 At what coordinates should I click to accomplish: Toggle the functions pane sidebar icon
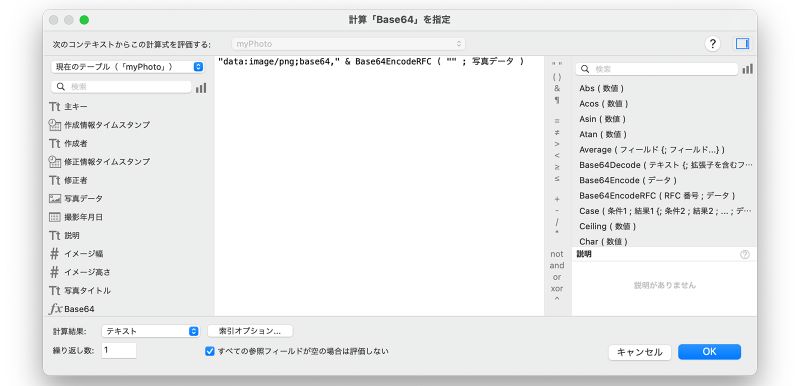click(742, 44)
